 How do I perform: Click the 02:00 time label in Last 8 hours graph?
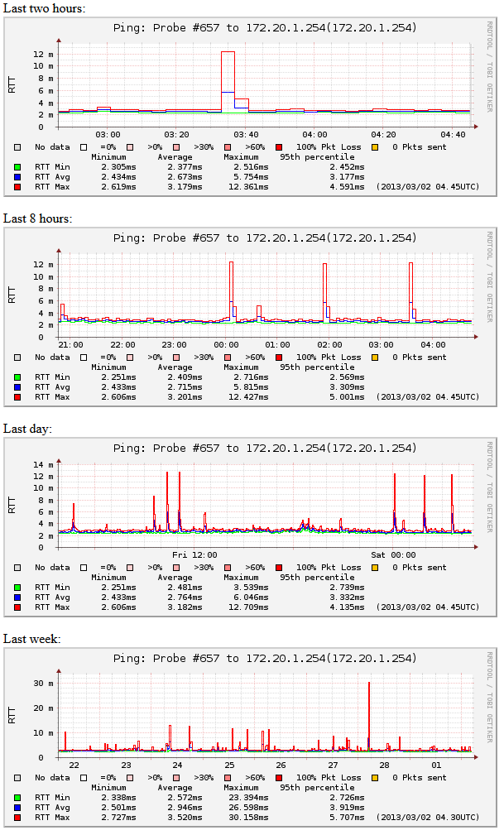tap(329, 344)
